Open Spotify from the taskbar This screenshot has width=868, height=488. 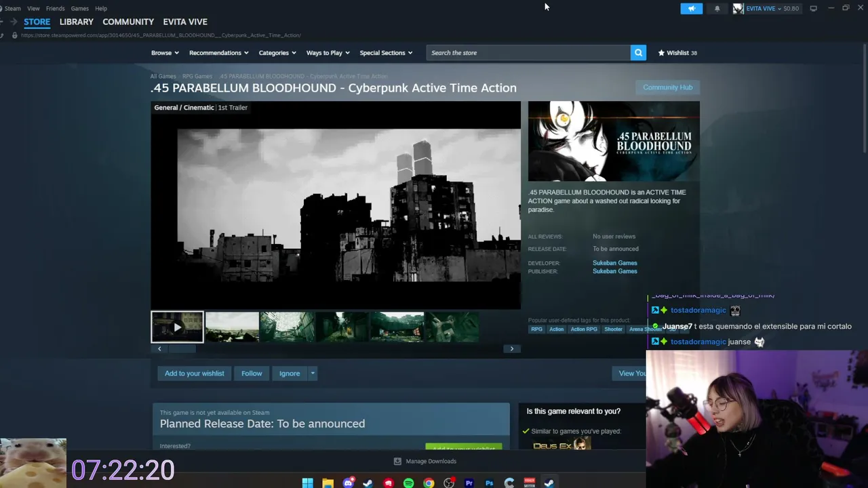(x=408, y=483)
